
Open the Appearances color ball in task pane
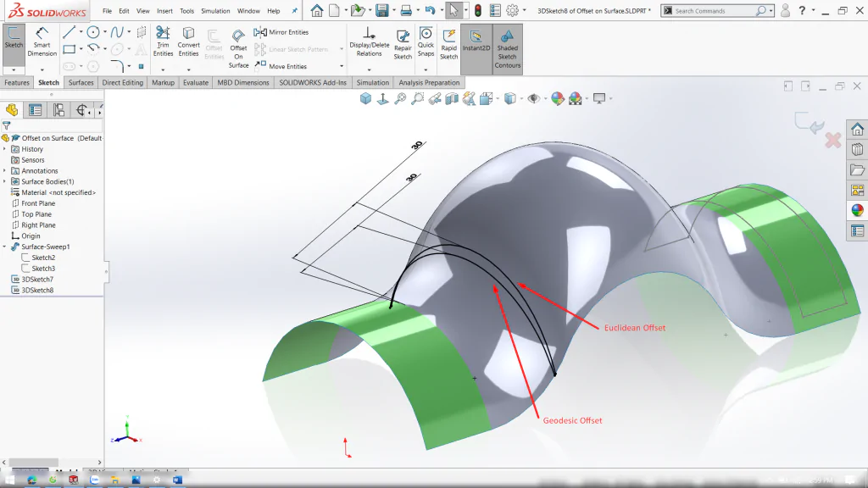click(x=858, y=210)
